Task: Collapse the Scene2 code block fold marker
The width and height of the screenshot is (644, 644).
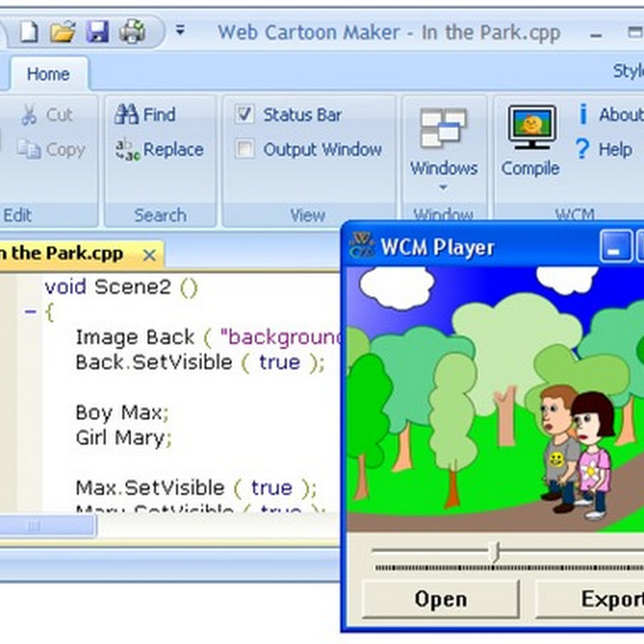Action: click(30, 312)
